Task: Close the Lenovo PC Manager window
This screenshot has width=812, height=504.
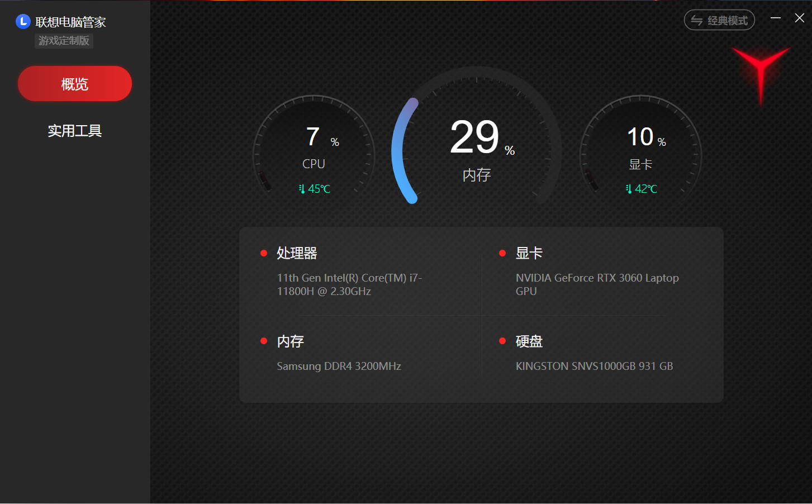Action: [800, 18]
